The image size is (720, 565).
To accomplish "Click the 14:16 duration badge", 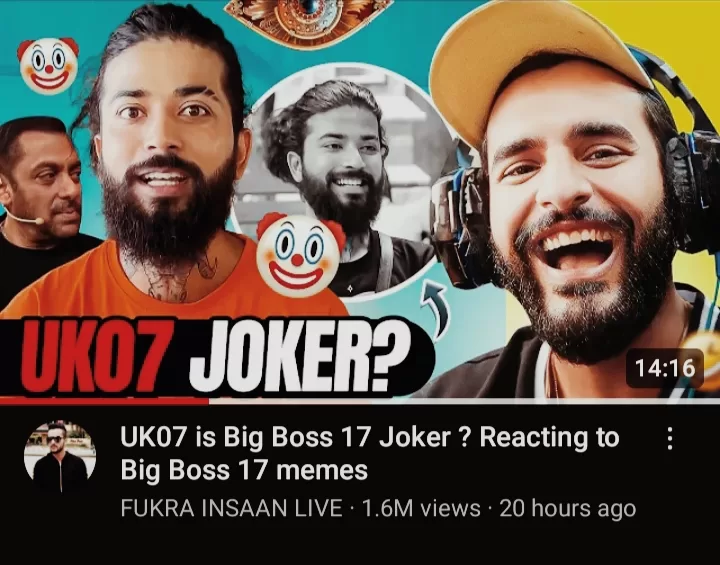I will point(665,368).
